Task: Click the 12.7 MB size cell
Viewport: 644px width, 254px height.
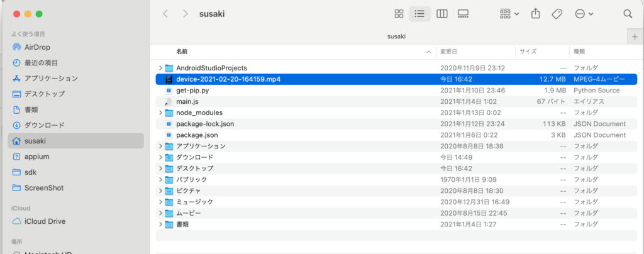Action: (x=552, y=79)
